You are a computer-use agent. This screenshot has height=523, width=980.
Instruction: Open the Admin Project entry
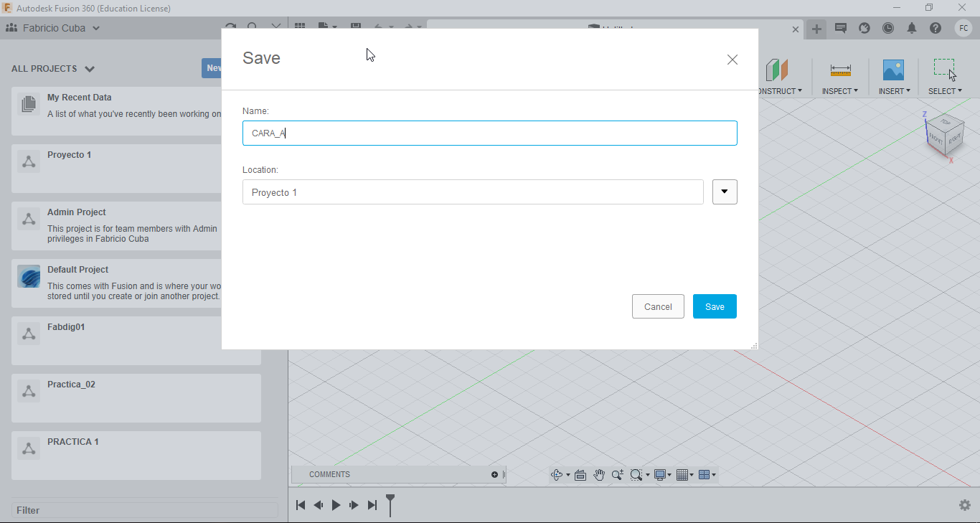117,226
